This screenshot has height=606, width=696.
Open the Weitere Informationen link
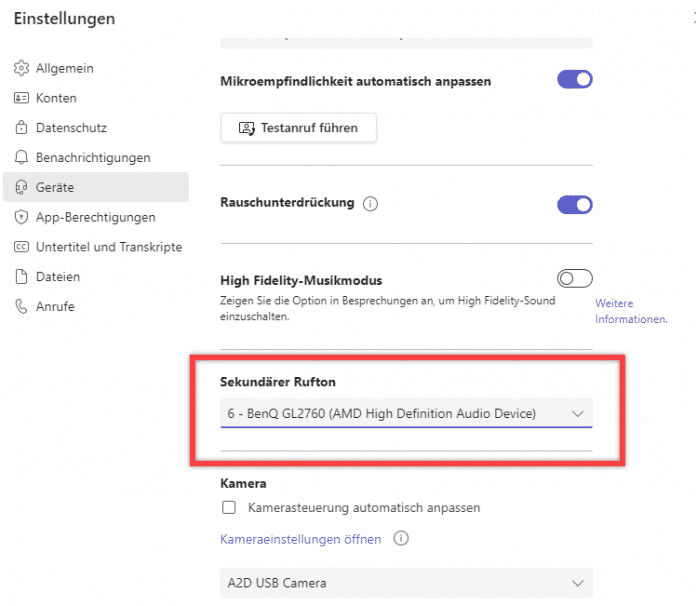click(630, 311)
